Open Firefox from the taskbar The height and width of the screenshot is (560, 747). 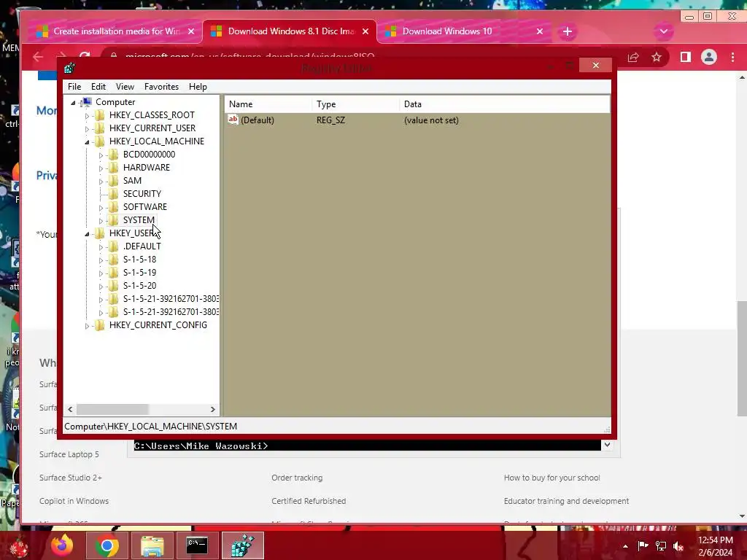click(x=62, y=545)
